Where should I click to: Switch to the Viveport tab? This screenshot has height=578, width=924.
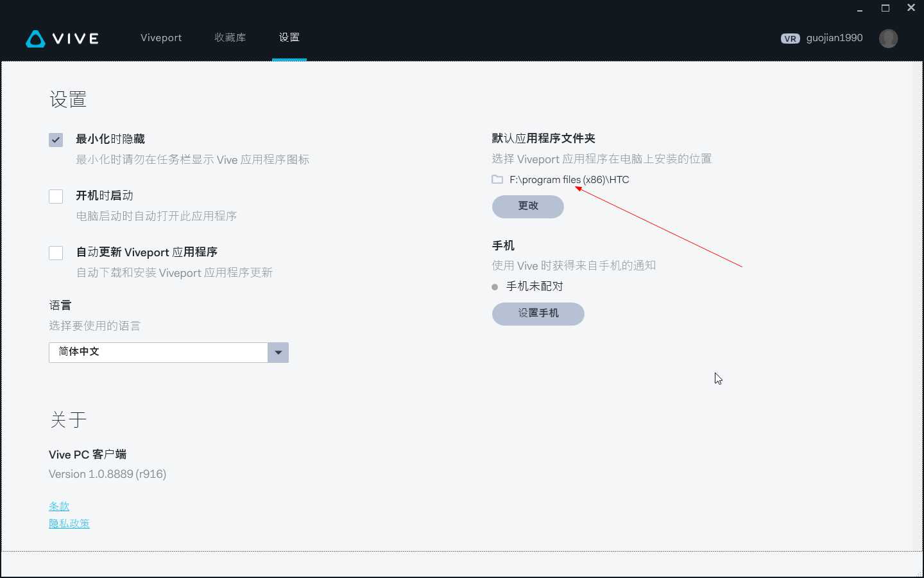pyautogui.click(x=161, y=38)
